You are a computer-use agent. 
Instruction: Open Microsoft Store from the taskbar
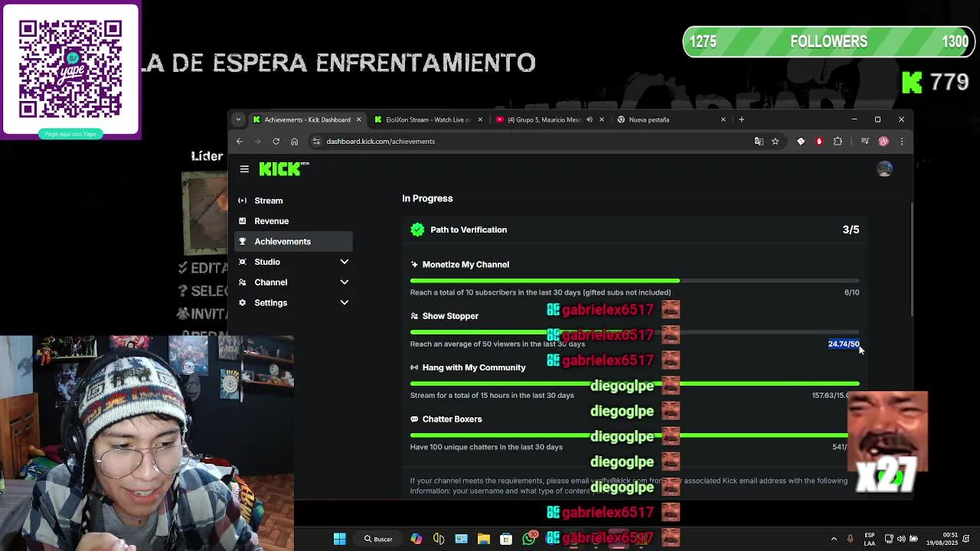click(506, 539)
